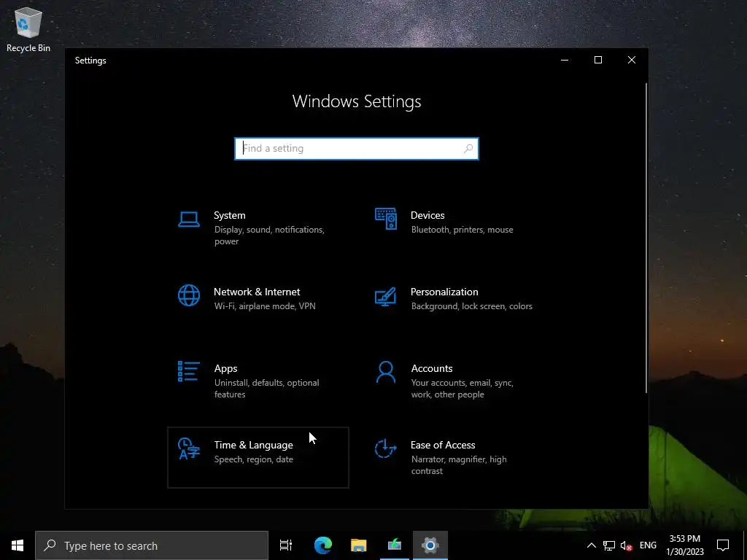Select the Network & Internet heading

257,292
